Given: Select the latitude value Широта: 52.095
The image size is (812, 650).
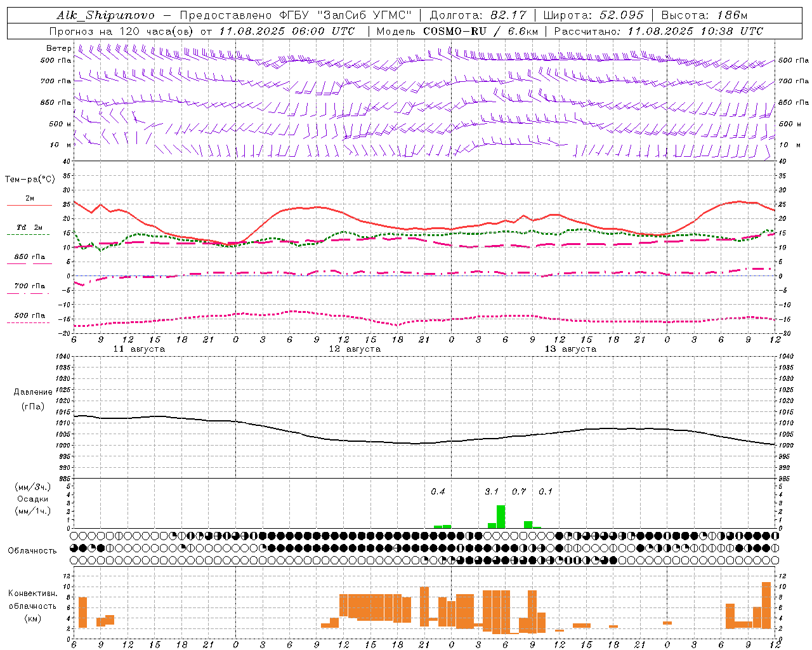Looking at the screenshot, I should click(593, 15).
